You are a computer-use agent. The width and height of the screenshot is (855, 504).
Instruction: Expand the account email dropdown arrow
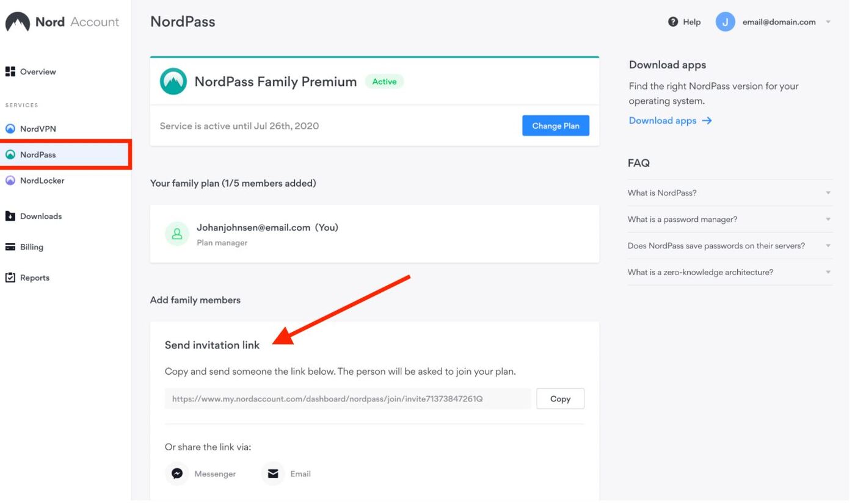(828, 22)
